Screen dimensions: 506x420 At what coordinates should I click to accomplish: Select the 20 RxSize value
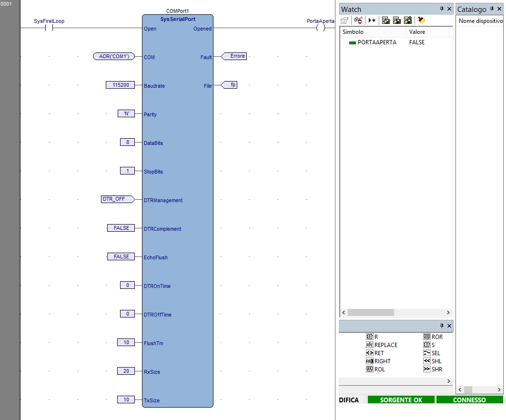[126, 371]
